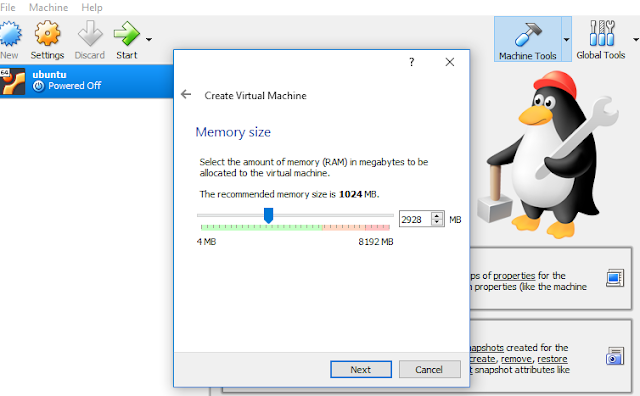The height and width of the screenshot is (396, 640).
Task: Click the 'Memory size' heading text
Action: (x=233, y=132)
